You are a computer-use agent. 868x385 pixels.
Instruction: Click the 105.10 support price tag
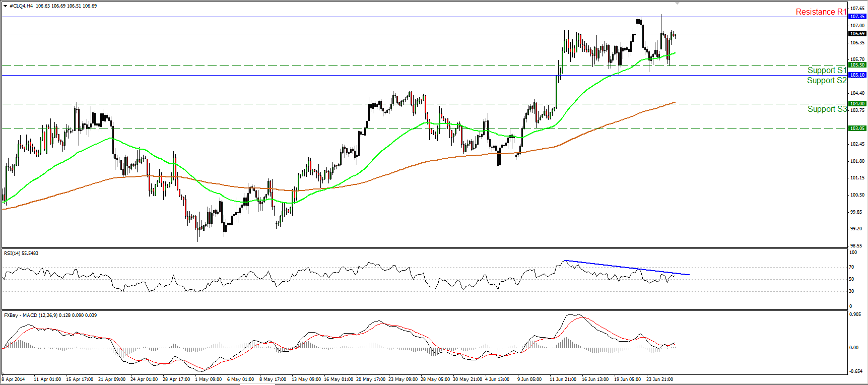coord(857,75)
